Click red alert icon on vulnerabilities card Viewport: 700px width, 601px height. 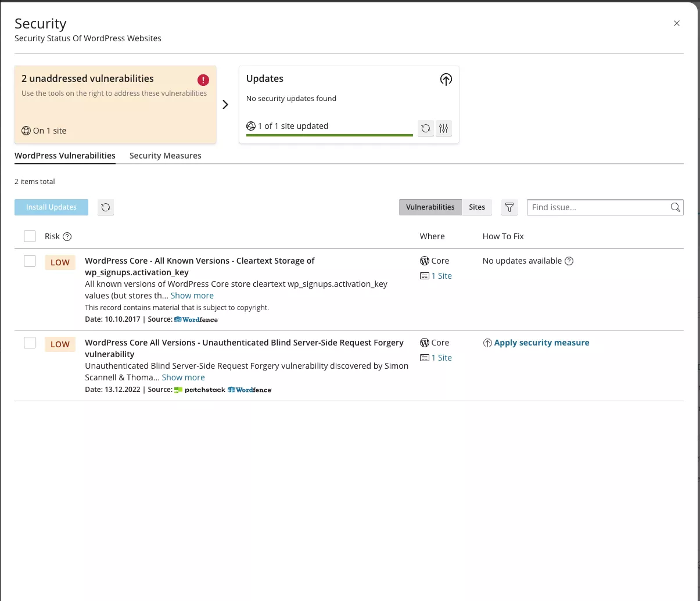203,80
